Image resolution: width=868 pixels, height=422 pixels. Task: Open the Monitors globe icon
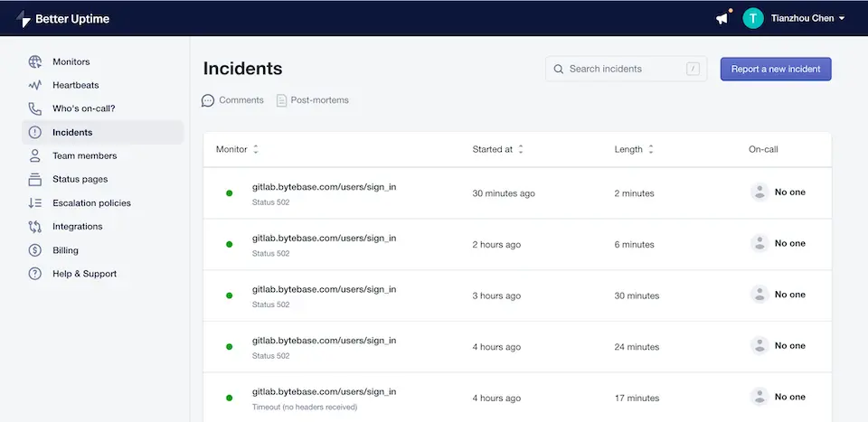(x=35, y=62)
